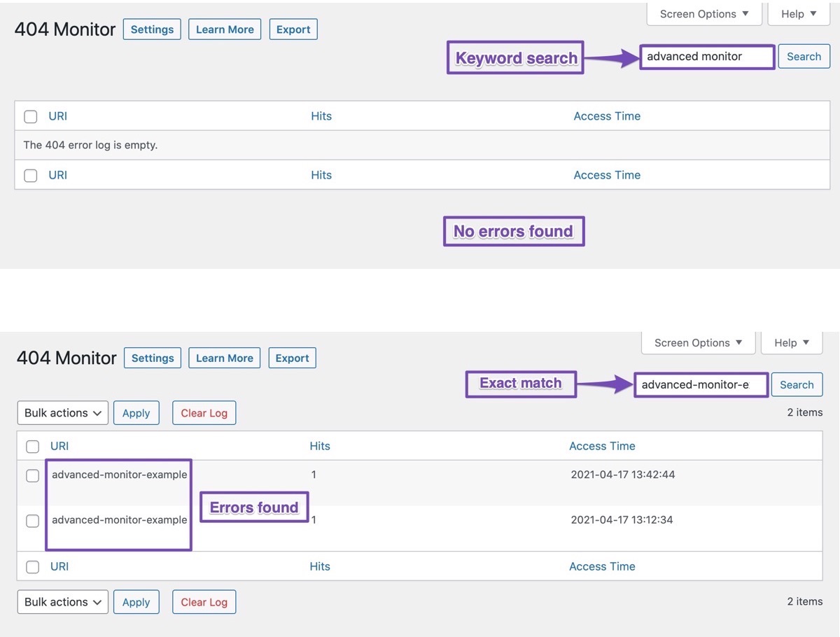Click Apply above the log table
The image size is (840, 637).
(136, 413)
